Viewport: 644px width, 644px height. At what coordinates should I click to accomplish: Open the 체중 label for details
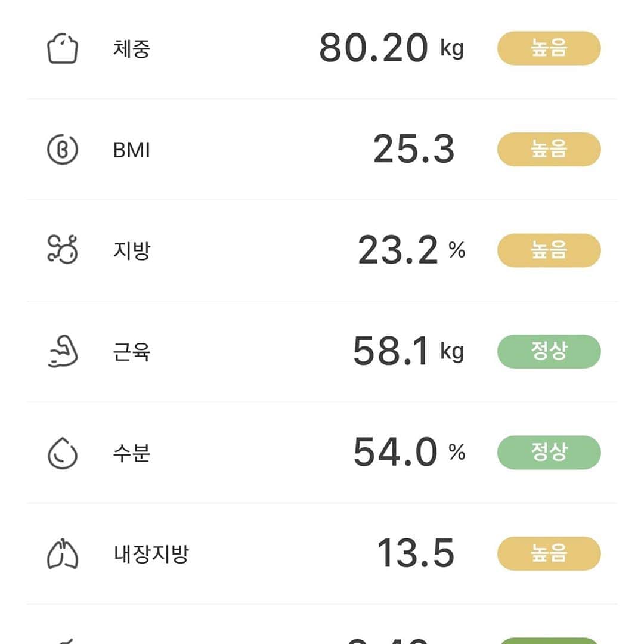click(x=132, y=48)
